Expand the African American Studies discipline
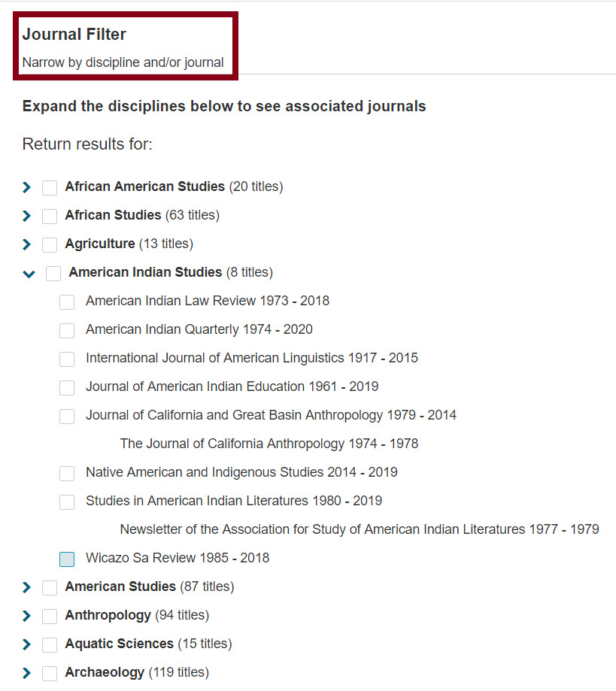This screenshot has height=691, width=616. tap(27, 187)
